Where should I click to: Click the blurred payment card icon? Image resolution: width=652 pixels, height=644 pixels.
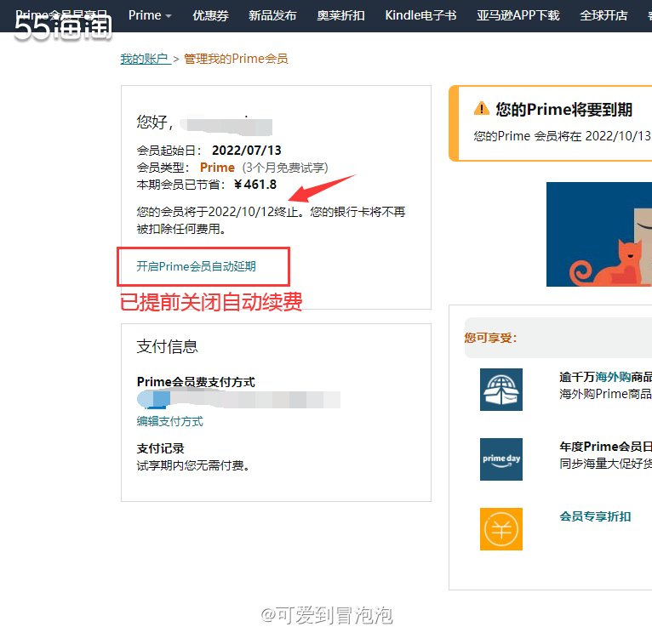point(153,399)
